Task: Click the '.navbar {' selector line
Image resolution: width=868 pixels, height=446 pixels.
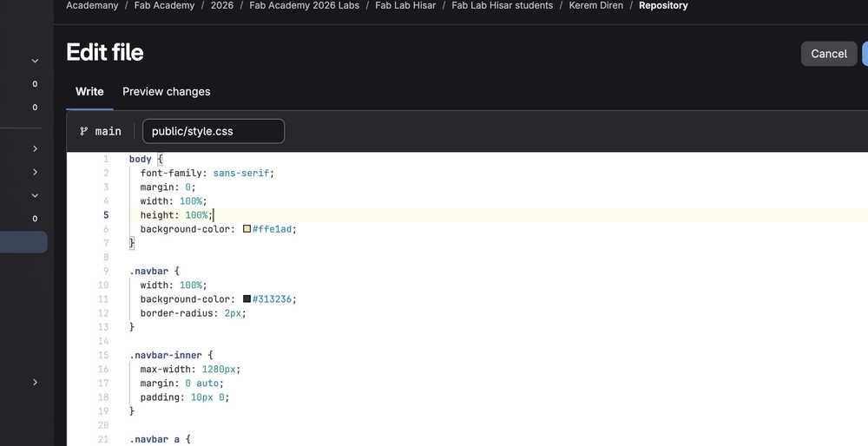Action: (154, 271)
